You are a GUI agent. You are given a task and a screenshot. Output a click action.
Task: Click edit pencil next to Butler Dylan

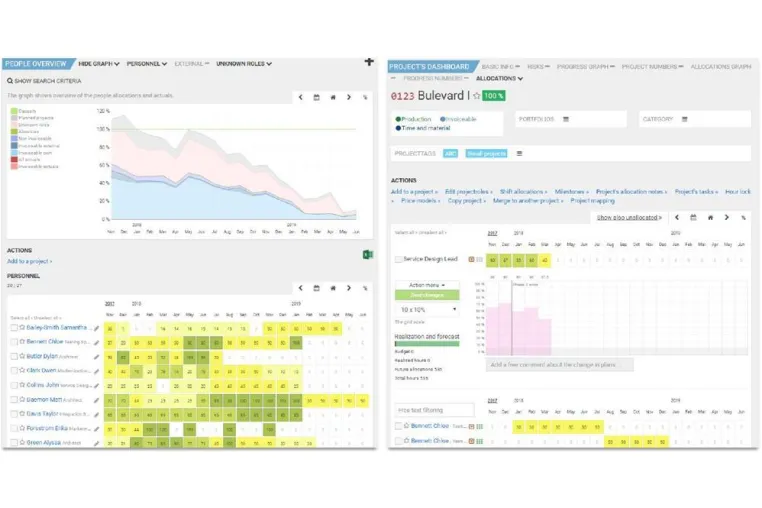(96, 357)
